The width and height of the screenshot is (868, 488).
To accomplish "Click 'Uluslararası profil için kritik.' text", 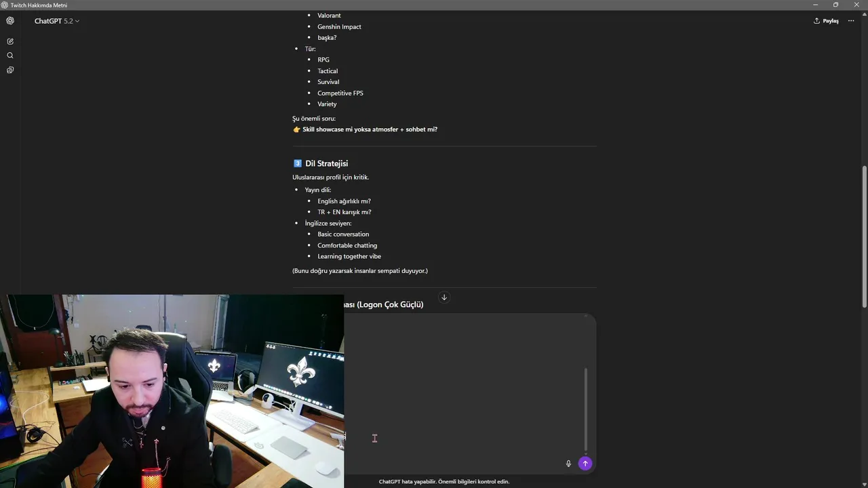I will pyautogui.click(x=331, y=178).
